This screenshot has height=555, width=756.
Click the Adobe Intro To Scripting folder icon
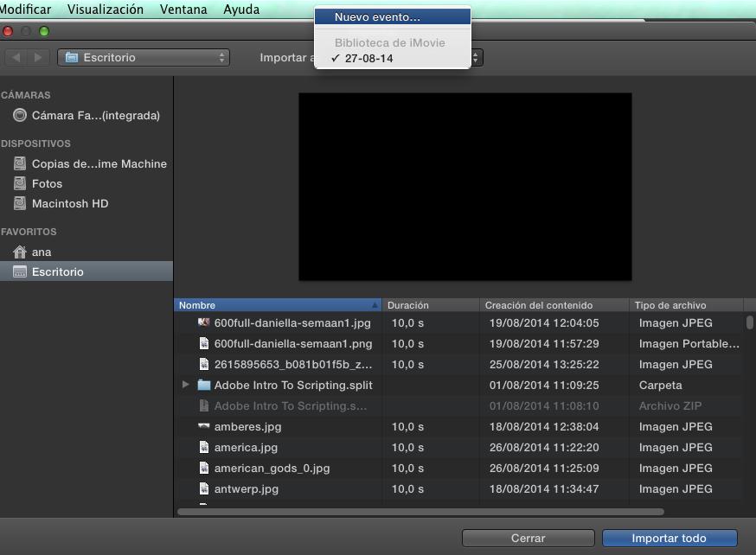204,385
